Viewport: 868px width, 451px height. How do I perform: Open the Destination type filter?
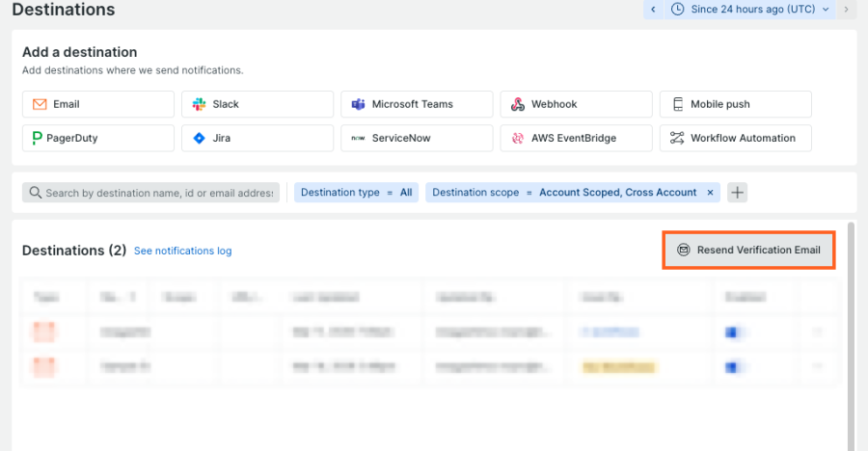357,193
